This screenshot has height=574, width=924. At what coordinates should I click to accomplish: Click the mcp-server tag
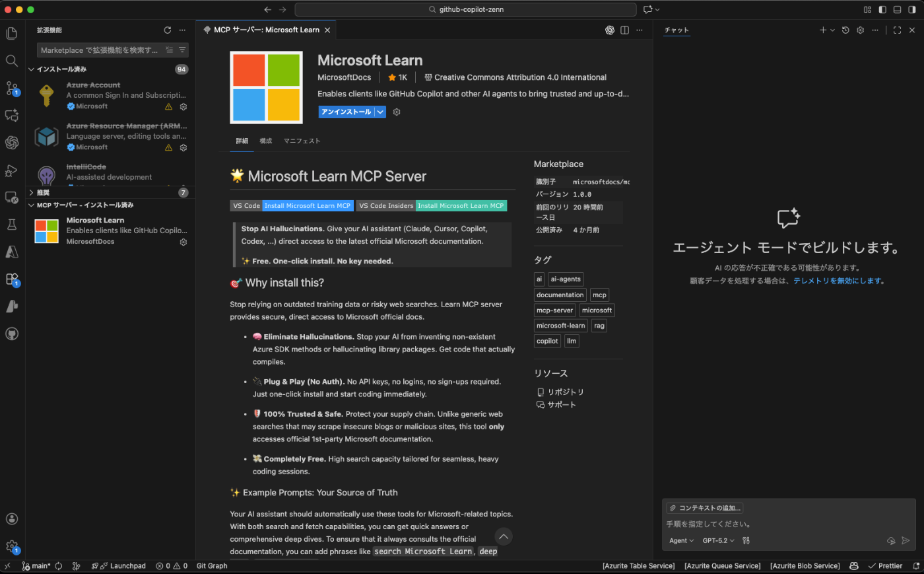click(x=554, y=310)
